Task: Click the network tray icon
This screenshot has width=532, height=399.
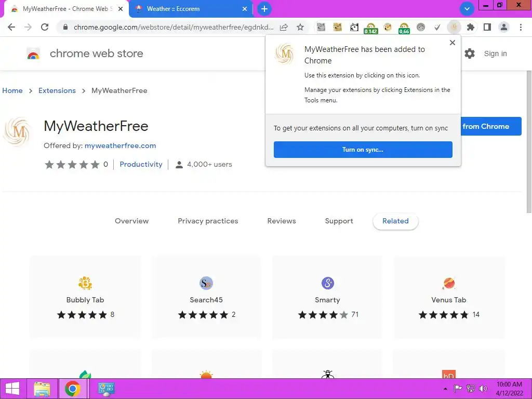Action: click(471, 389)
